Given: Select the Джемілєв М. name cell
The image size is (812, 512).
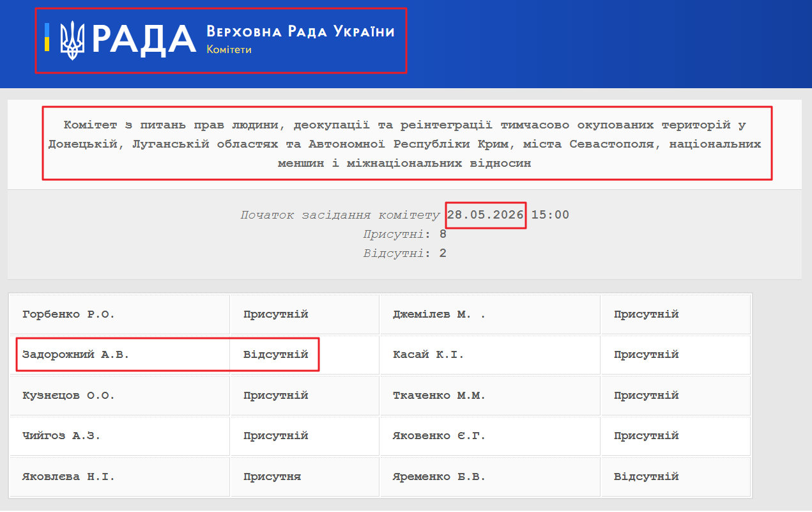Looking at the screenshot, I should 490,314.
